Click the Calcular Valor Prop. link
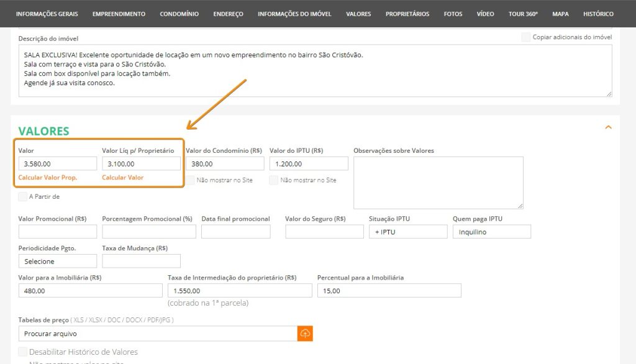Image resolution: width=636 pixels, height=364 pixels. click(48, 178)
